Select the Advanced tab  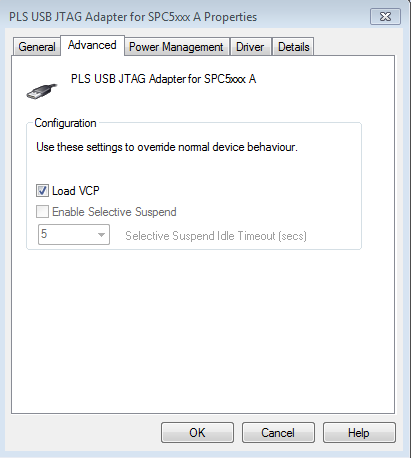point(92,45)
